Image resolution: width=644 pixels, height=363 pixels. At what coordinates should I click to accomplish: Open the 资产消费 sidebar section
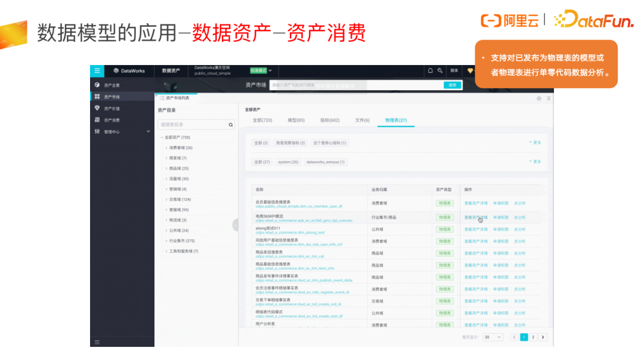113,120
